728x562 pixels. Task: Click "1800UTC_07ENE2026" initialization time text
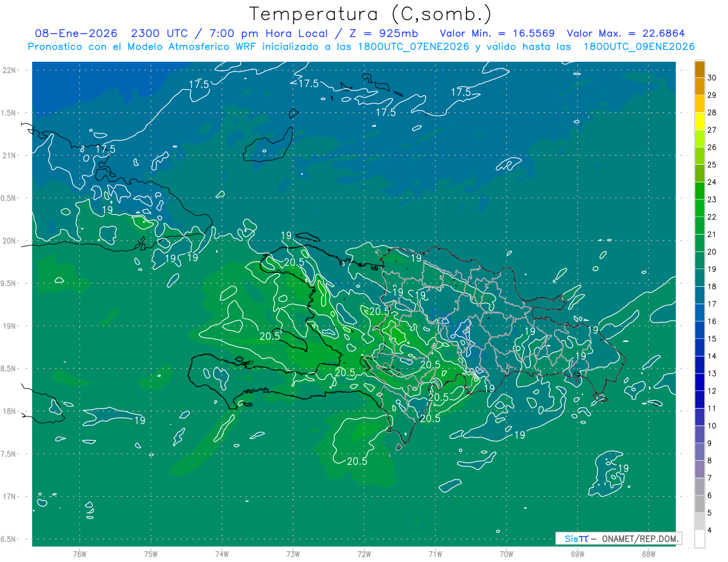pos(414,47)
